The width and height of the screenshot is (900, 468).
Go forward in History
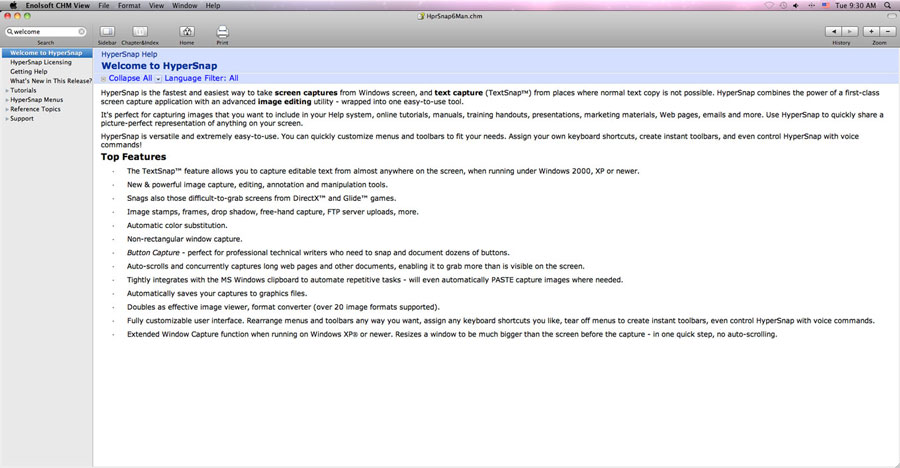(x=850, y=32)
